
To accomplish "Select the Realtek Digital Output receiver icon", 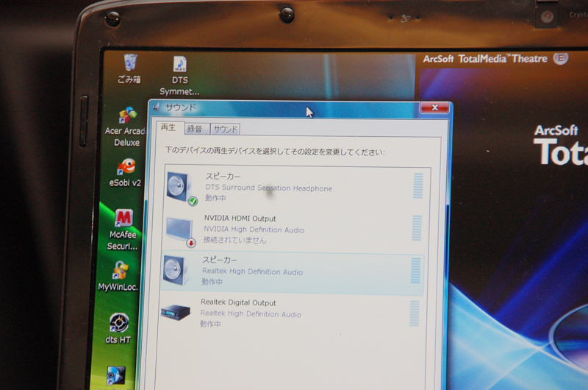I will (176, 312).
